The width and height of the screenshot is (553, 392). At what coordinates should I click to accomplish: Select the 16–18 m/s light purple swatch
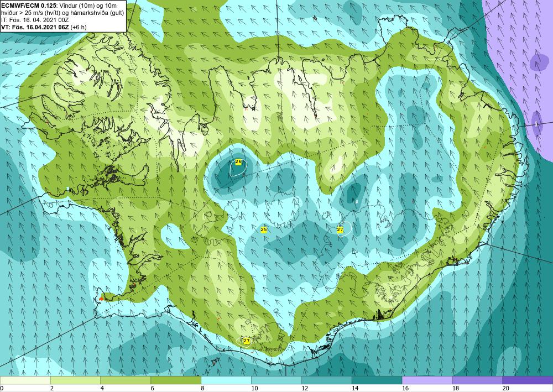(427, 380)
